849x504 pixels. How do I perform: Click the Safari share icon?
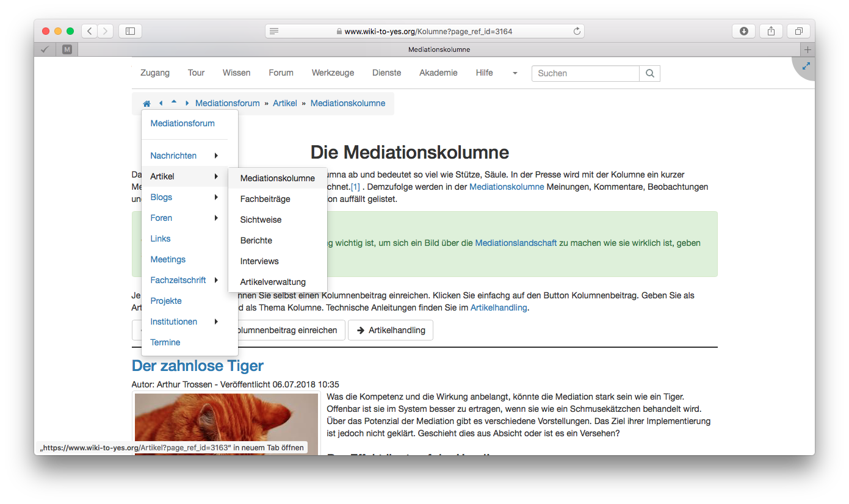pos(771,31)
